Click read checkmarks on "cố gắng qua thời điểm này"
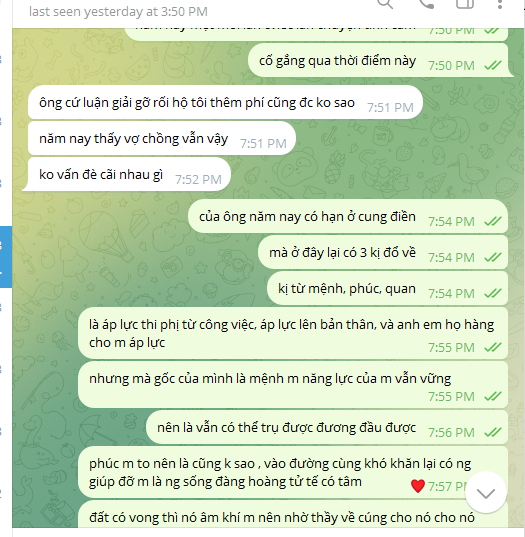 493,65
